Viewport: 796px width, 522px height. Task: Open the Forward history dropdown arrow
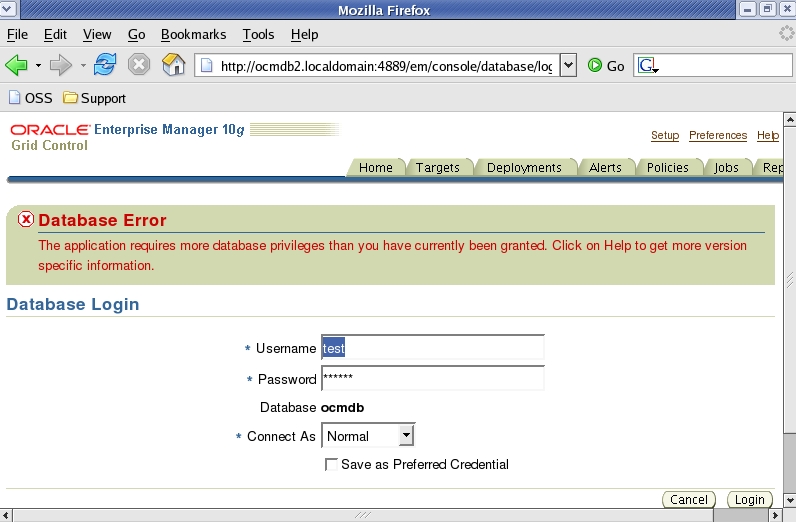pyautogui.click(x=83, y=66)
